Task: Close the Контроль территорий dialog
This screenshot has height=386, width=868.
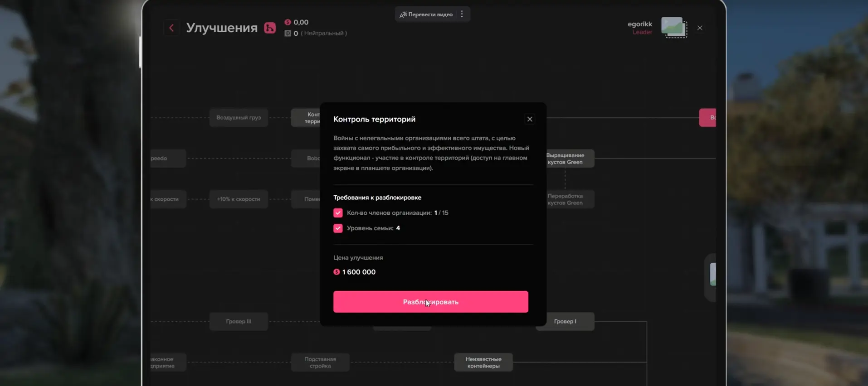Action: (530, 119)
